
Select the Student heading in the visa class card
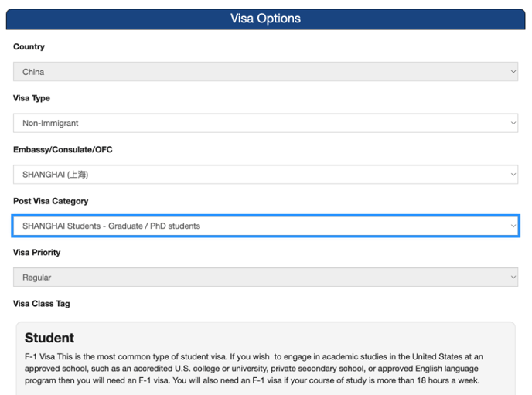(x=49, y=338)
